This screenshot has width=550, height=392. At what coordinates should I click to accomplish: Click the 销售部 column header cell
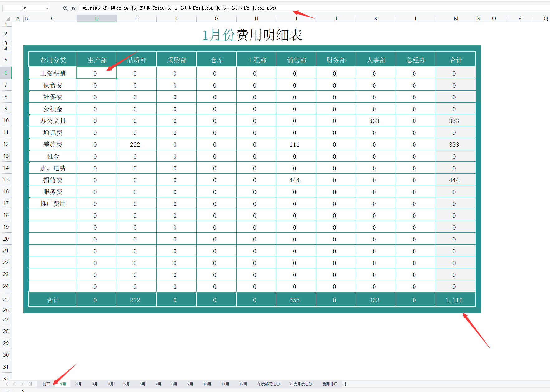click(296, 60)
